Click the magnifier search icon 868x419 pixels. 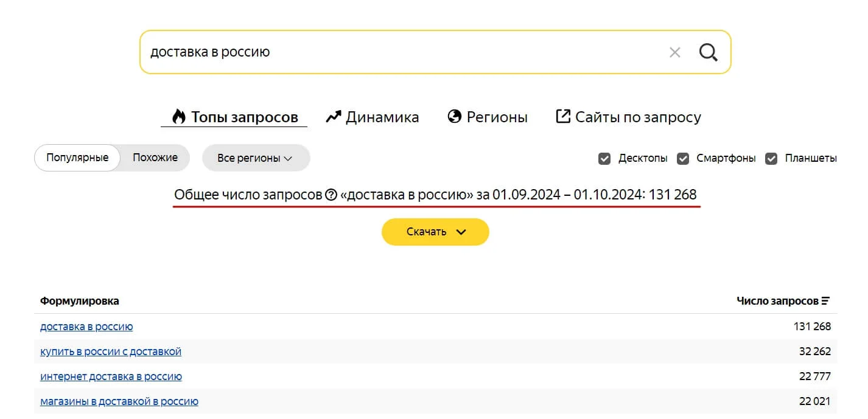click(x=708, y=52)
